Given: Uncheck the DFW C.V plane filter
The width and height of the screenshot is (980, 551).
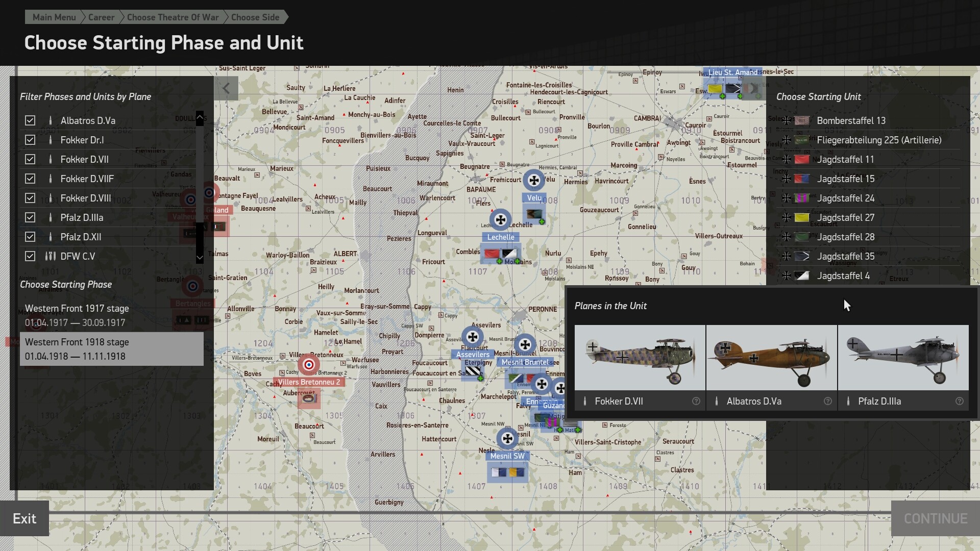Looking at the screenshot, I should click(30, 256).
